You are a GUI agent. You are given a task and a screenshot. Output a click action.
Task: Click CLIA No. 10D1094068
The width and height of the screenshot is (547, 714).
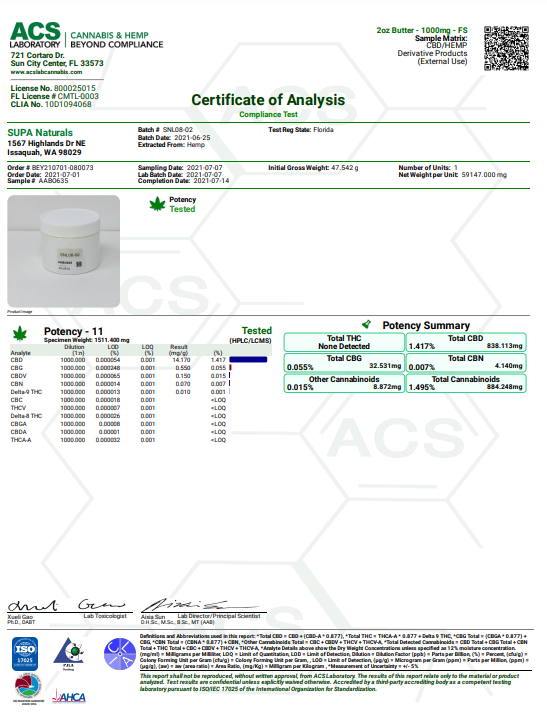(51, 104)
